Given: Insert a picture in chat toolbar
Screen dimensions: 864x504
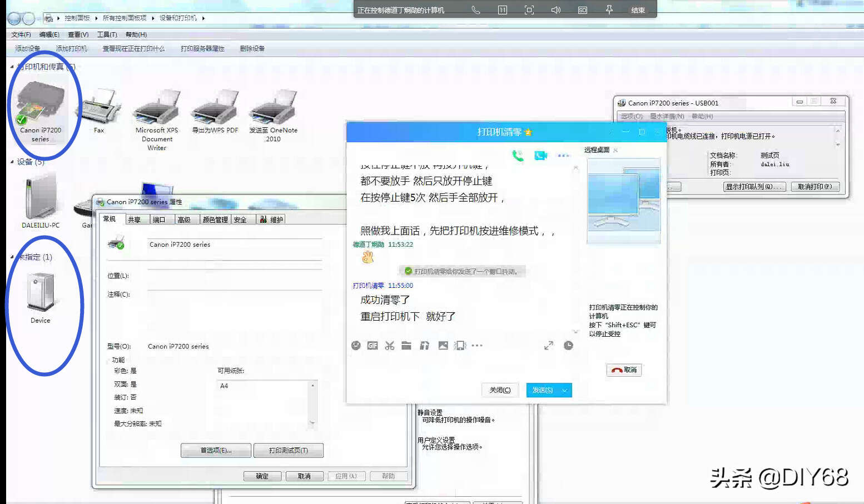Looking at the screenshot, I should pyautogui.click(x=443, y=346).
